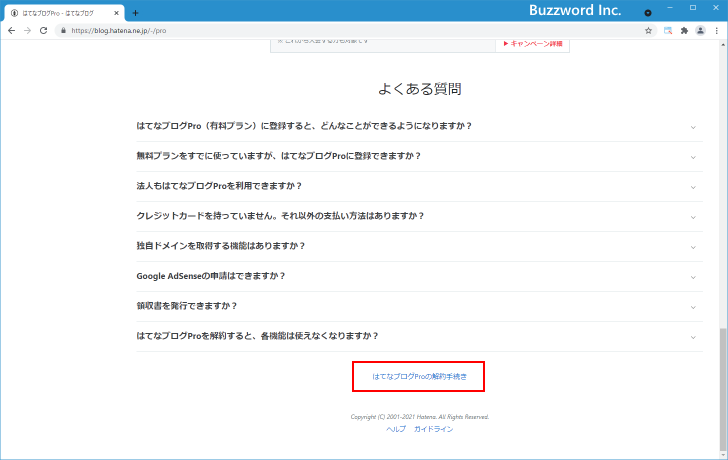Click the address bar URL field
This screenshot has width=728, height=460.
tap(356, 31)
